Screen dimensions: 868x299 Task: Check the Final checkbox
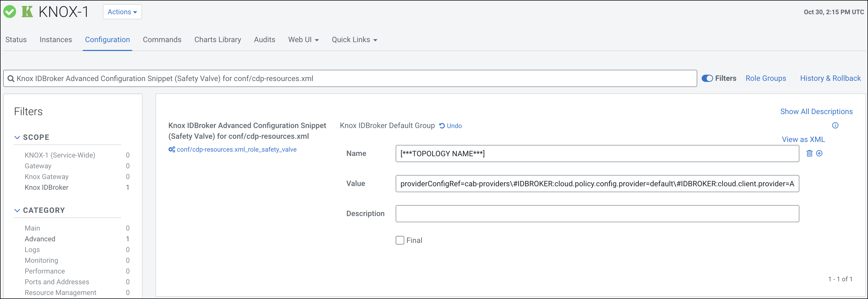pos(400,240)
